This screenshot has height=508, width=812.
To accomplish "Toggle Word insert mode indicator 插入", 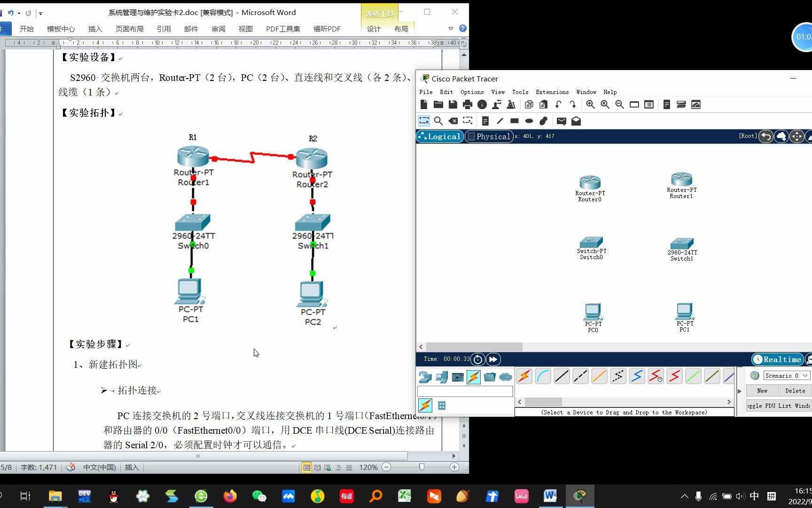I will pyautogui.click(x=132, y=468).
